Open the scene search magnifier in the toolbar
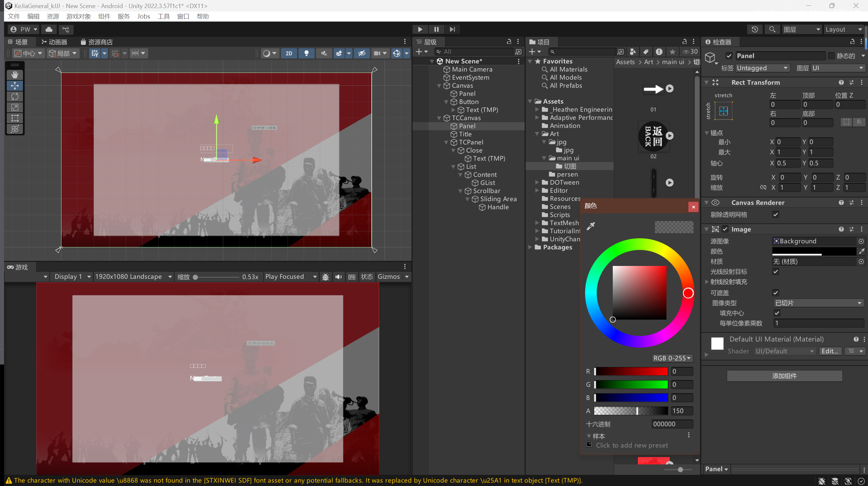This screenshot has width=868, height=486. click(x=772, y=29)
